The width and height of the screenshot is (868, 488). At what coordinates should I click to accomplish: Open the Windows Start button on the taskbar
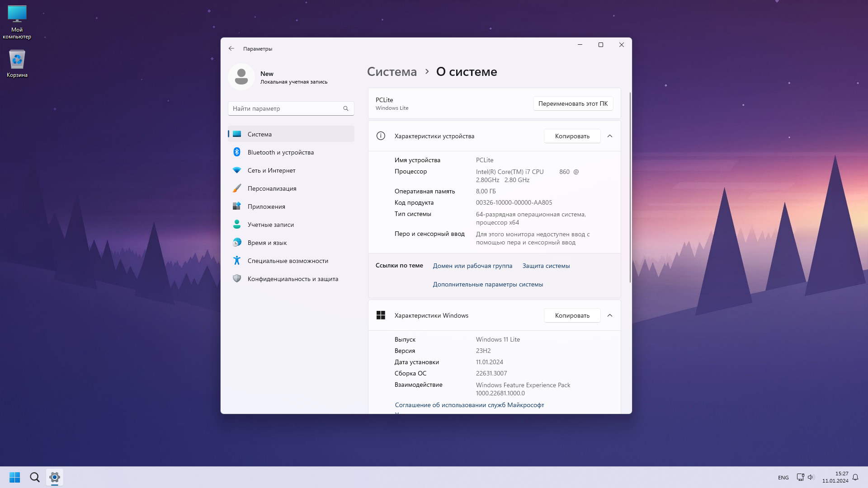[14, 477]
